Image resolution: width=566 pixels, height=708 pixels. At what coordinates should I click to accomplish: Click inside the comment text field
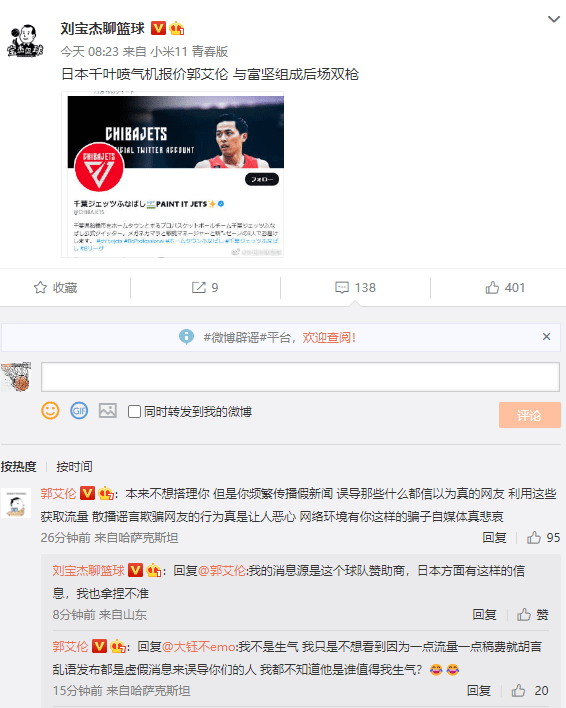point(300,377)
